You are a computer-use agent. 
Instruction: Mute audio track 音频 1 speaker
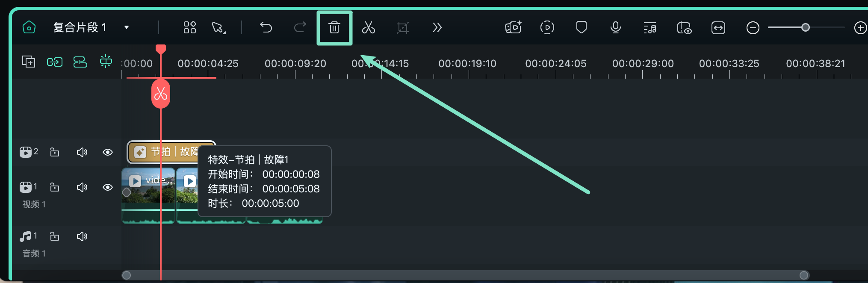82,236
